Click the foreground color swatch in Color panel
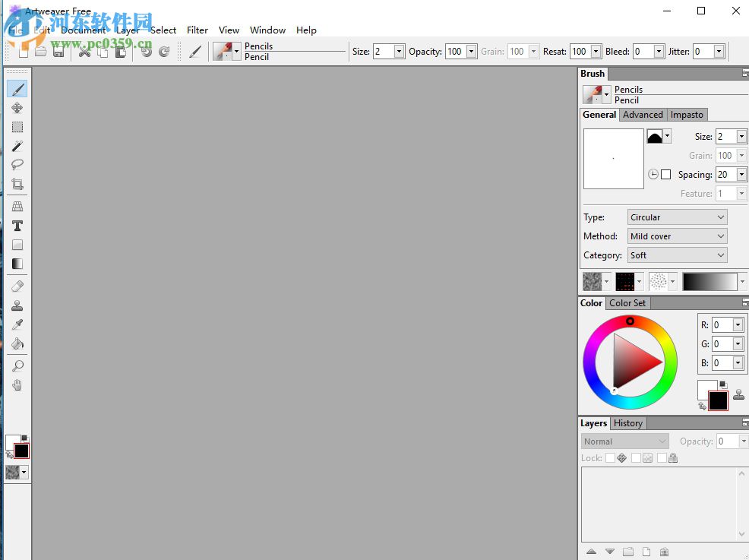 717,400
